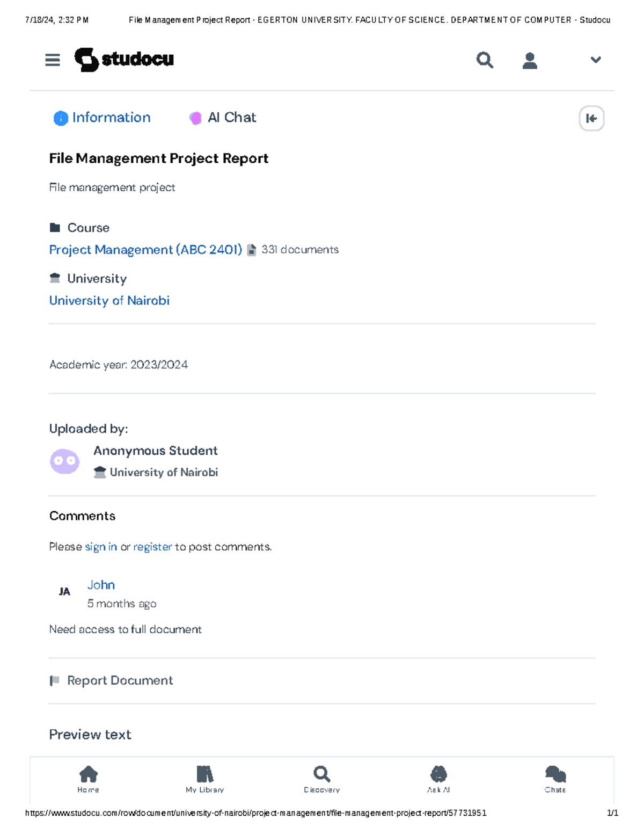Click the user profile icon

pos(530,60)
